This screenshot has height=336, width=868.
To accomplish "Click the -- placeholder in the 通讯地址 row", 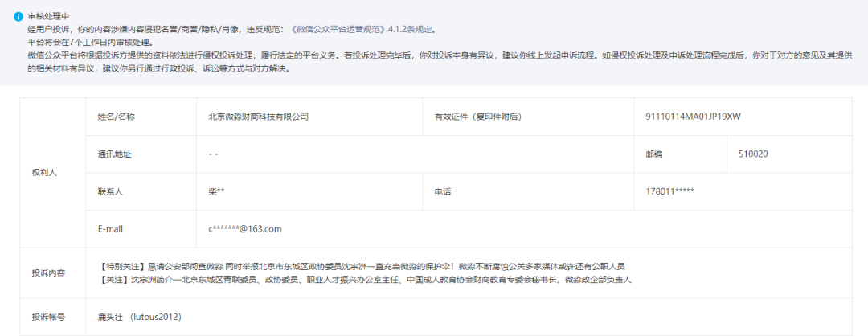I will (213, 154).
